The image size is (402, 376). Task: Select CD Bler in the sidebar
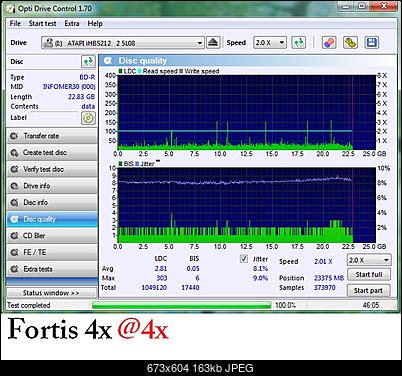point(52,236)
